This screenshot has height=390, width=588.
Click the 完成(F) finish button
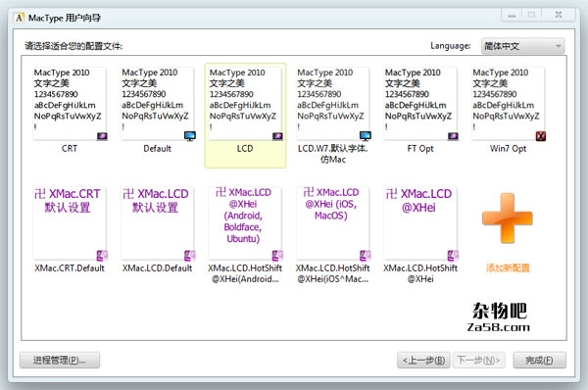539,361
